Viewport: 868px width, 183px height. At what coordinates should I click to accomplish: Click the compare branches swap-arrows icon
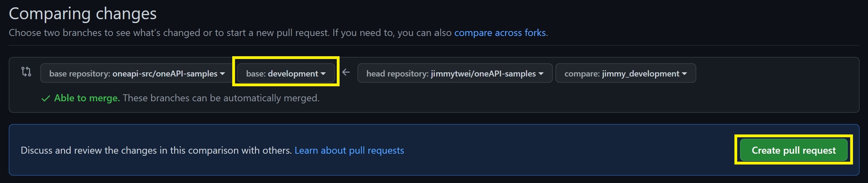click(26, 72)
